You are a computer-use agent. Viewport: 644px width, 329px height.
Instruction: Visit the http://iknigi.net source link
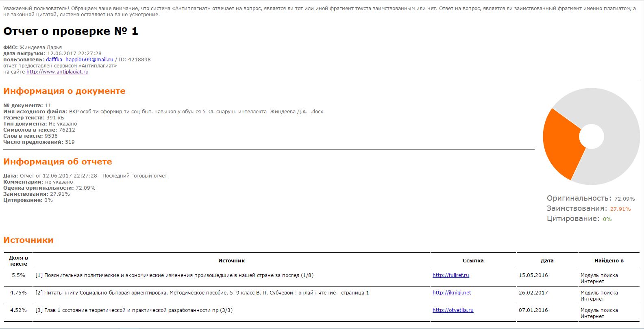452,293
